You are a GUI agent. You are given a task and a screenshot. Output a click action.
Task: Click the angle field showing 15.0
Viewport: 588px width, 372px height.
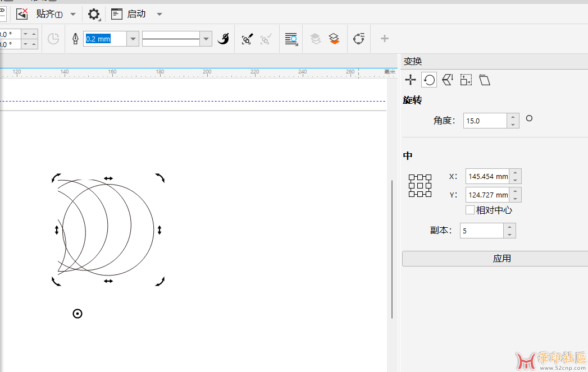pyautogui.click(x=485, y=121)
